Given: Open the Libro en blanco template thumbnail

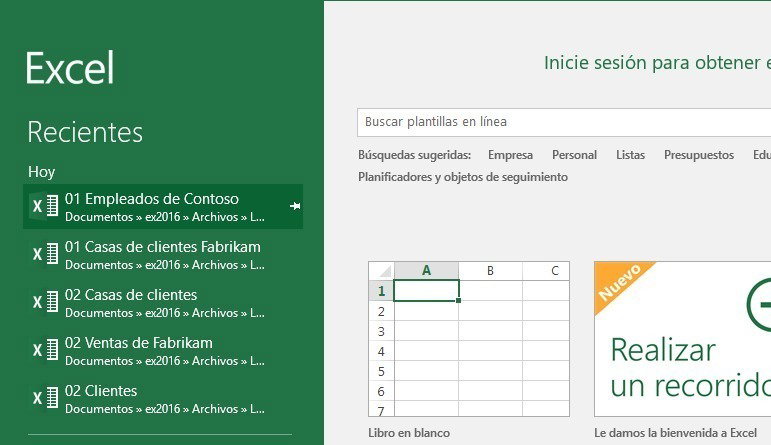Looking at the screenshot, I should [x=469, y=339].
